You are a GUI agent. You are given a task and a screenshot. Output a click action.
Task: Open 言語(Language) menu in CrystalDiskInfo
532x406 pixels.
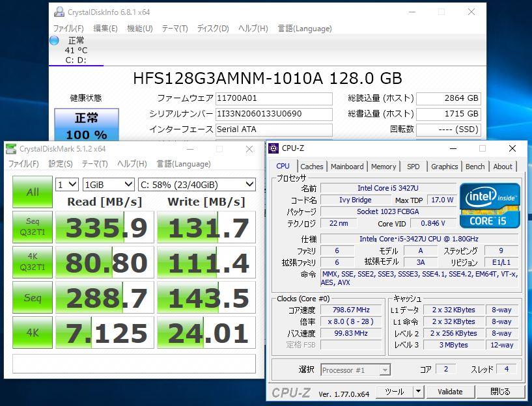pos(304,29)
